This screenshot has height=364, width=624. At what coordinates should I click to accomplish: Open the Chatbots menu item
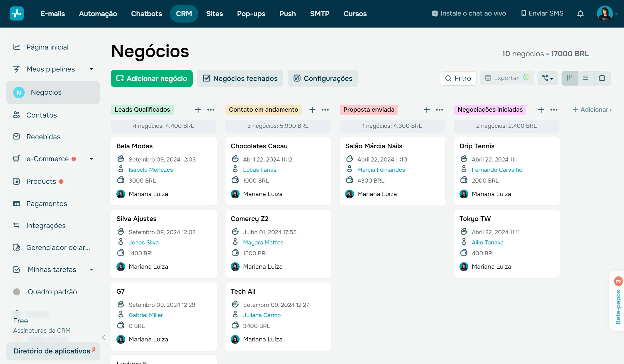pos(146,13)
